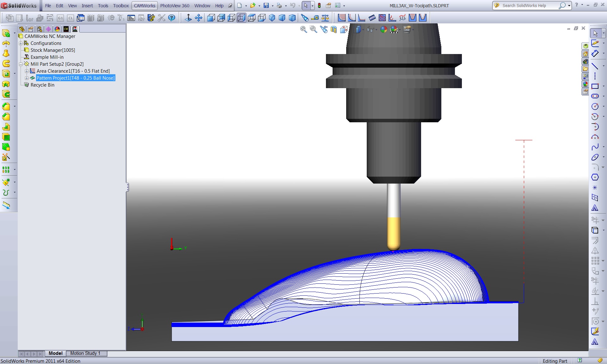Screen dimensions: 607x364
Task: Select the Generate G-code (G1 Post Process) icon
Action: (61, 18)
